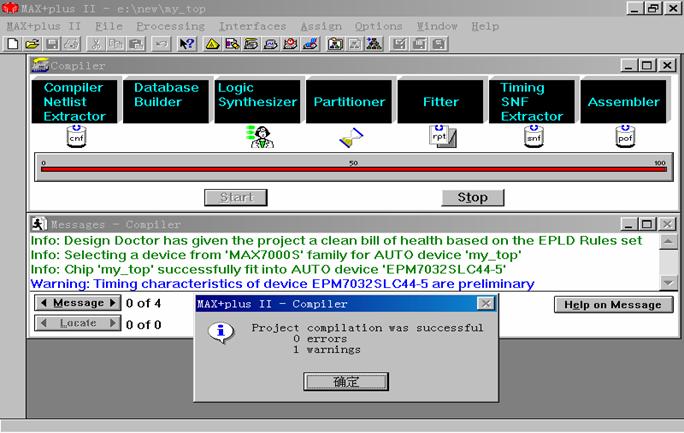Viewport: 684px width, 433px height.
Task: Maximize the Compiler sub-window
Action: 647,65
